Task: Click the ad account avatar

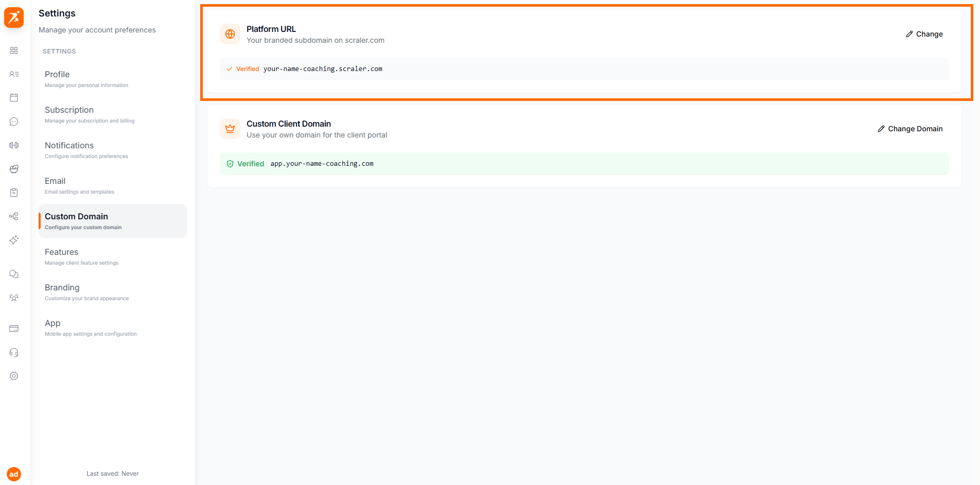Action: [14, 474]
